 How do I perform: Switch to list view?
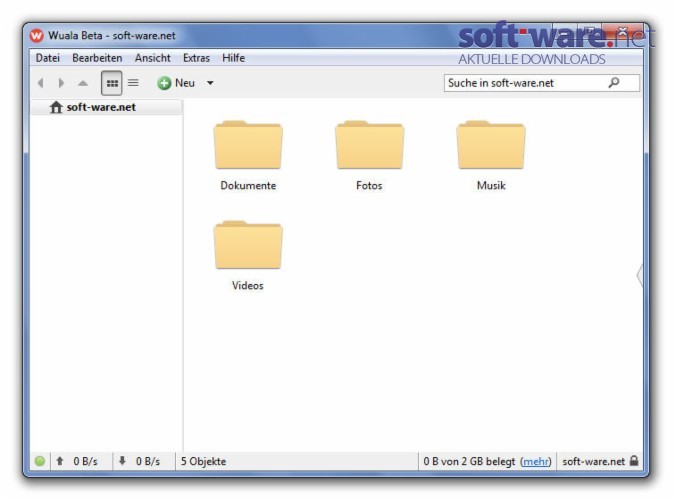coord(133,82)
